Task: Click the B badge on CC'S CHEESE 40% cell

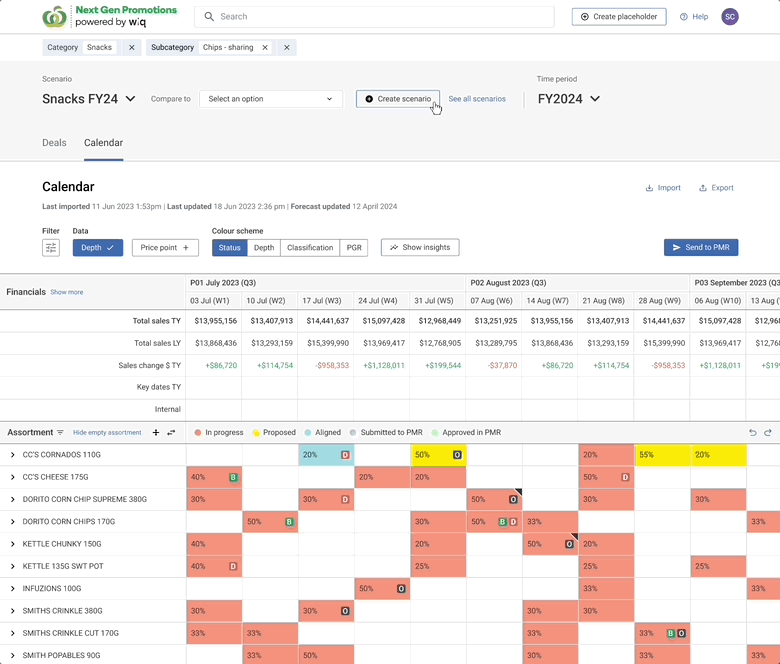Action: (x=233, y=477)
